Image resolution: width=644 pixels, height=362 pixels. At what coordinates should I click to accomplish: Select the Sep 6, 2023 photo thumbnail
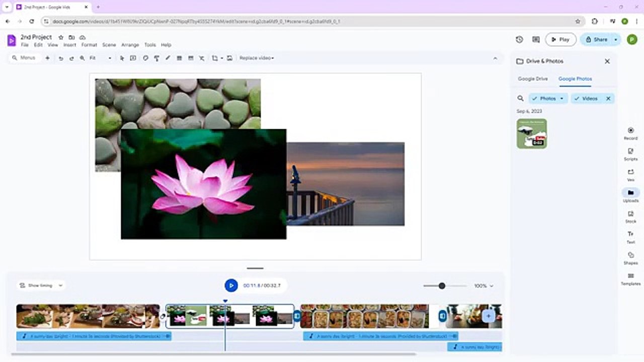pos(532,134)
